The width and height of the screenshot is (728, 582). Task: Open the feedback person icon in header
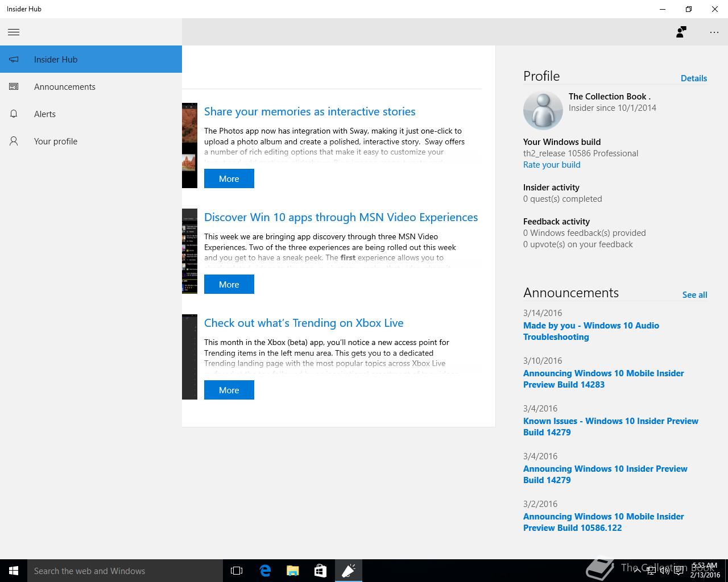point(681,32)
